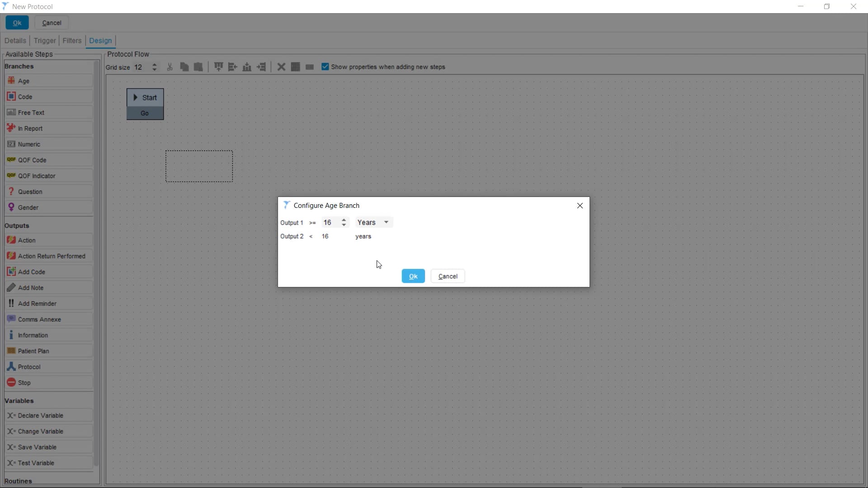Add a Code branch step

(x=49, y=97)
